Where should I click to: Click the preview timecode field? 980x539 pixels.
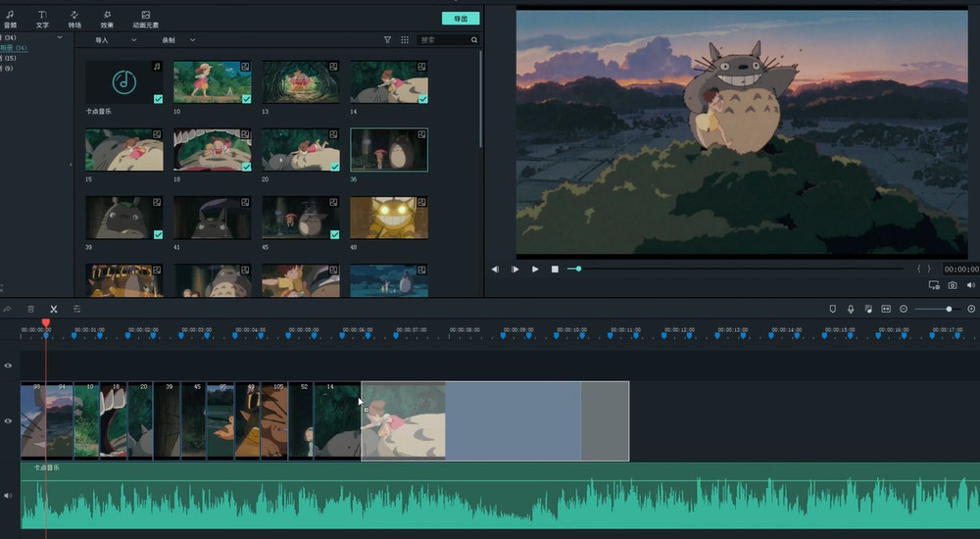[961, 269]
